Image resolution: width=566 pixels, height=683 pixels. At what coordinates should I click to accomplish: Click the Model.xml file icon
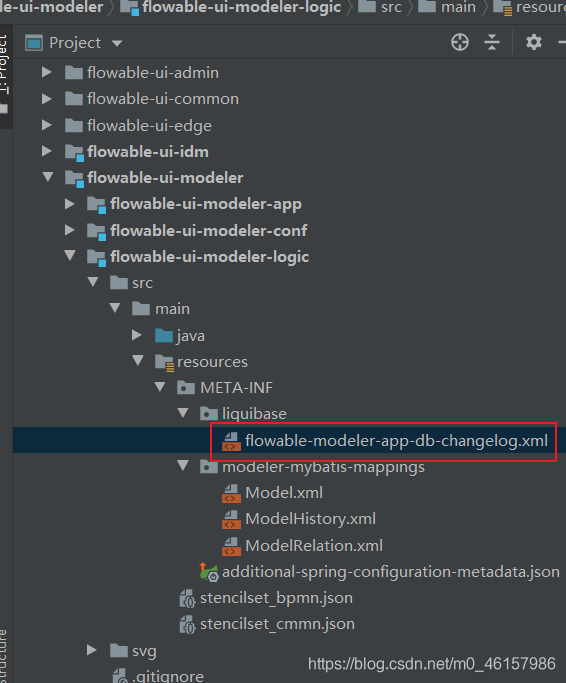click(231, 494)
